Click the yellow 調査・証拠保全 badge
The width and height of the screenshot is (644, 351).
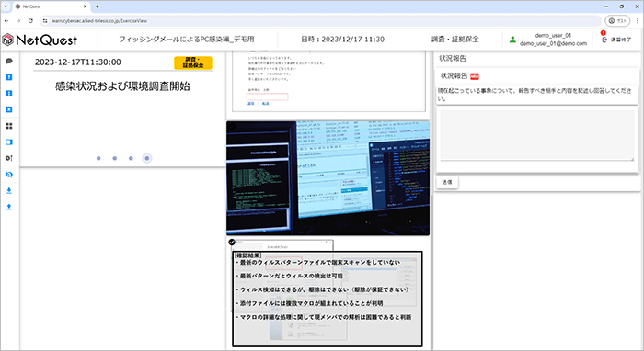pos(193,62)
